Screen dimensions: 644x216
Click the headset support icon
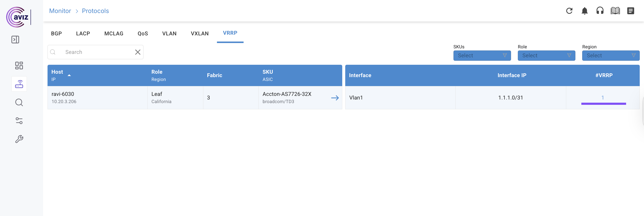pos(600,11)
